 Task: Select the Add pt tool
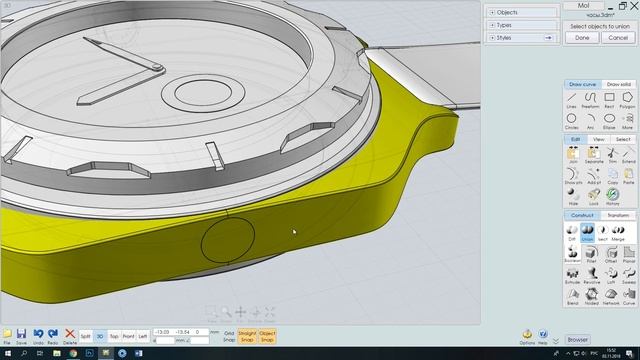[593, 176]
